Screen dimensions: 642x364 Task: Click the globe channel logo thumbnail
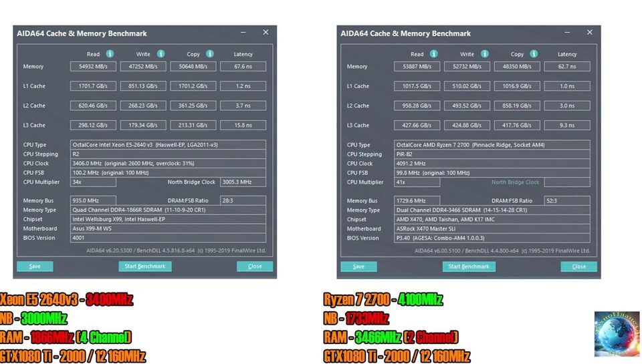click(616, 334)
